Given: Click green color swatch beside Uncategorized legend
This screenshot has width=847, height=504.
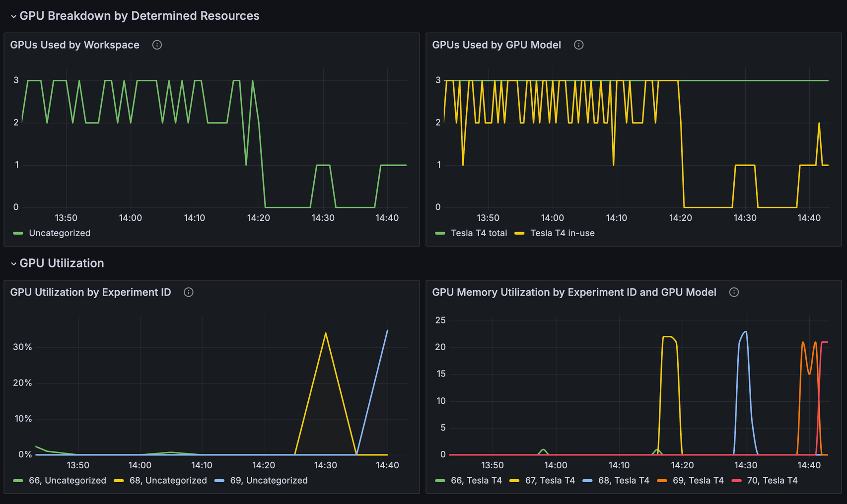Looking at the screenshot, I should pyautogui.click(x=18, y=233).
